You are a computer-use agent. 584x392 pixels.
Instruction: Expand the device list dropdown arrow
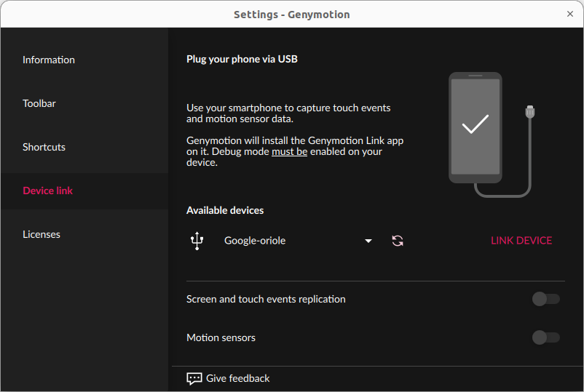point(368,241)
